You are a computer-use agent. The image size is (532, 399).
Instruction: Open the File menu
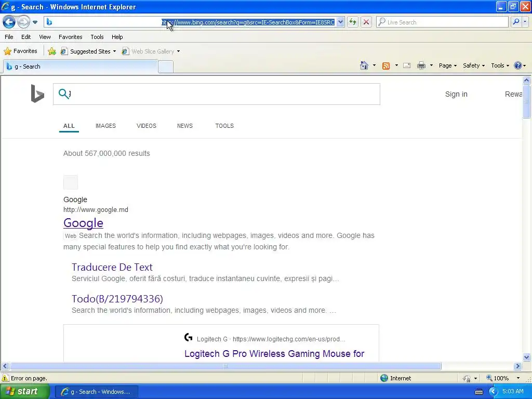9,37
